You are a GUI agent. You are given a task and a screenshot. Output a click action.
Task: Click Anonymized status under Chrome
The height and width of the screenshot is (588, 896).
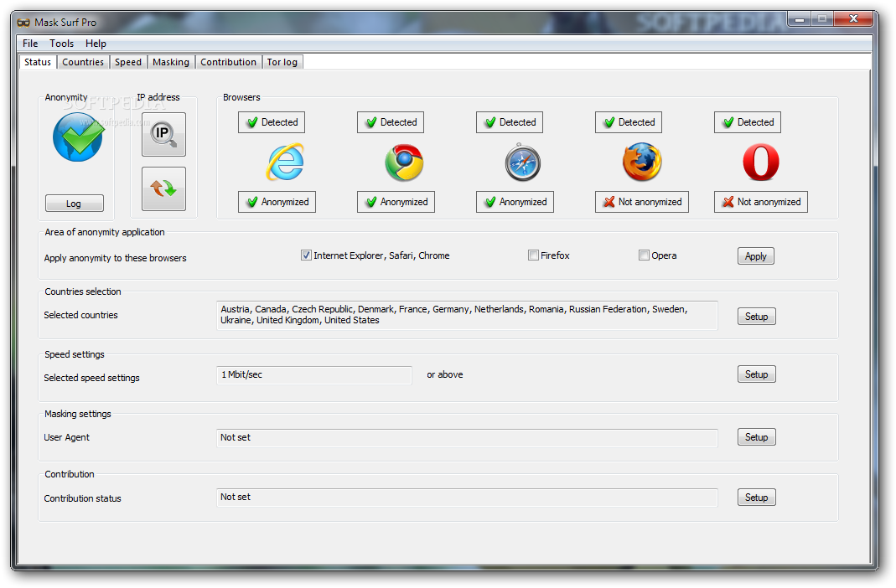click(x=396, y=202)
